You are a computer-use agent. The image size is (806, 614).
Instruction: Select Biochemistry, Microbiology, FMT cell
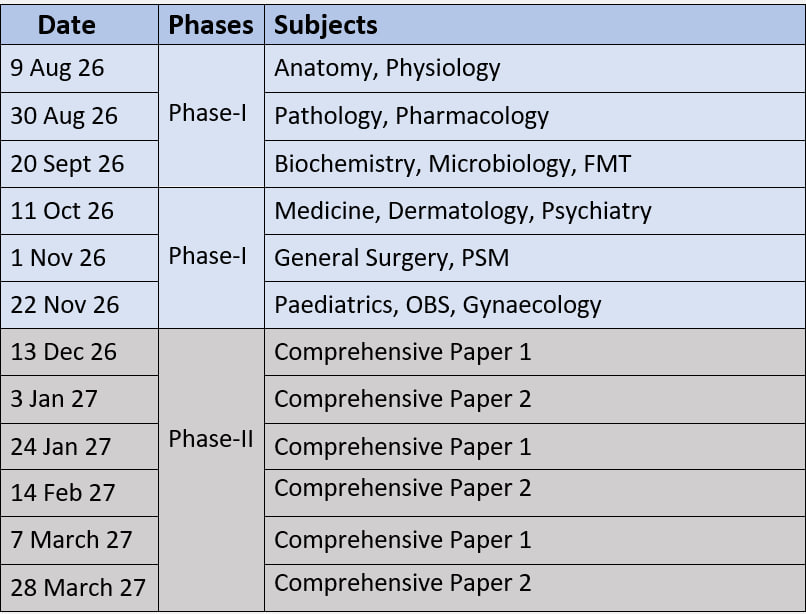pyautogui.click(x=535, y=164)
